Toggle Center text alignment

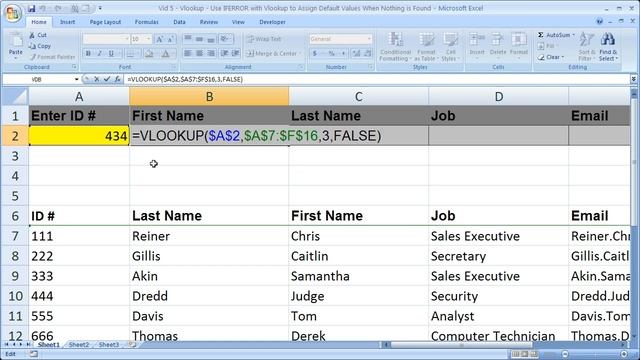click(199, 53)
